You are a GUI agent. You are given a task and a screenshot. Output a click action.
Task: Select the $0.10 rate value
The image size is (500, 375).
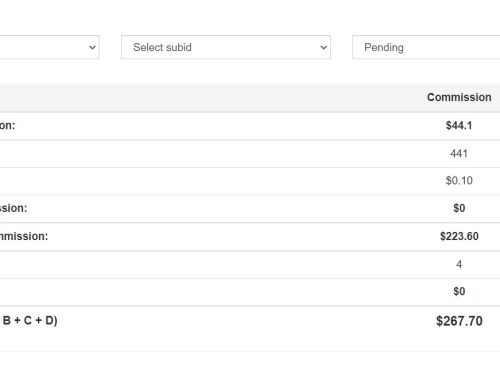(459, 181)
